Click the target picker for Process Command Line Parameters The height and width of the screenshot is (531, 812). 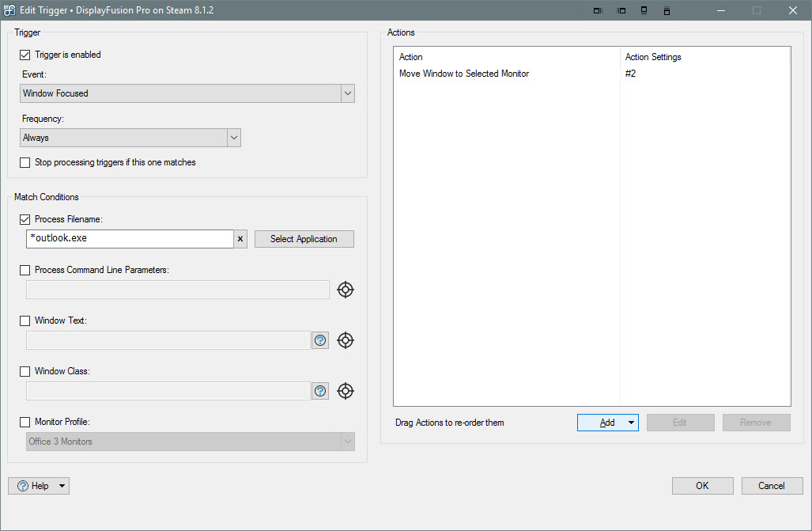[x=345, y=290]
